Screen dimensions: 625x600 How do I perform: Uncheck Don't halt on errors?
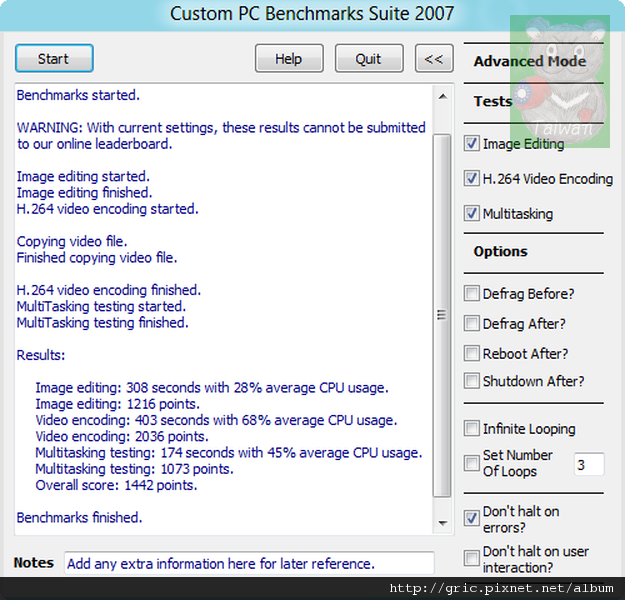472,518
